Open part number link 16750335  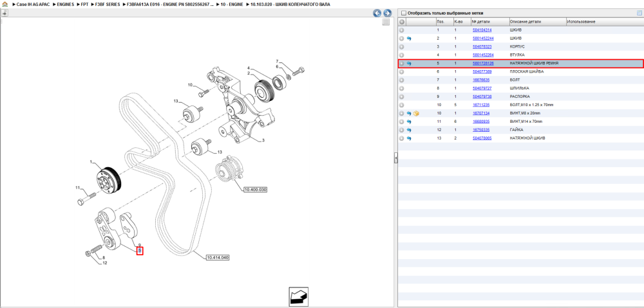point(481,130)
